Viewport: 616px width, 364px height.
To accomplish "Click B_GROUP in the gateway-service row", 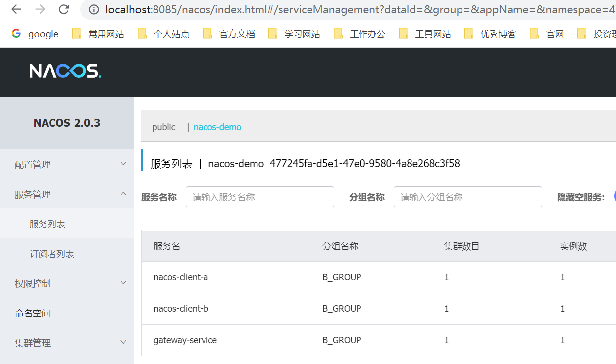I will click(342, 340).
